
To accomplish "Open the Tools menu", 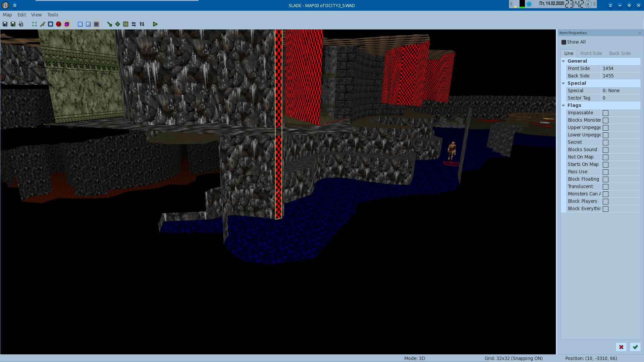I will [53, 15].
